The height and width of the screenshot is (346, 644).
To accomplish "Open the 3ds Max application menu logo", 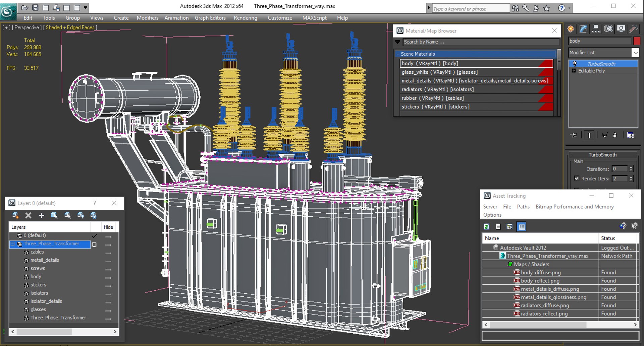I will tap(8, 12).
